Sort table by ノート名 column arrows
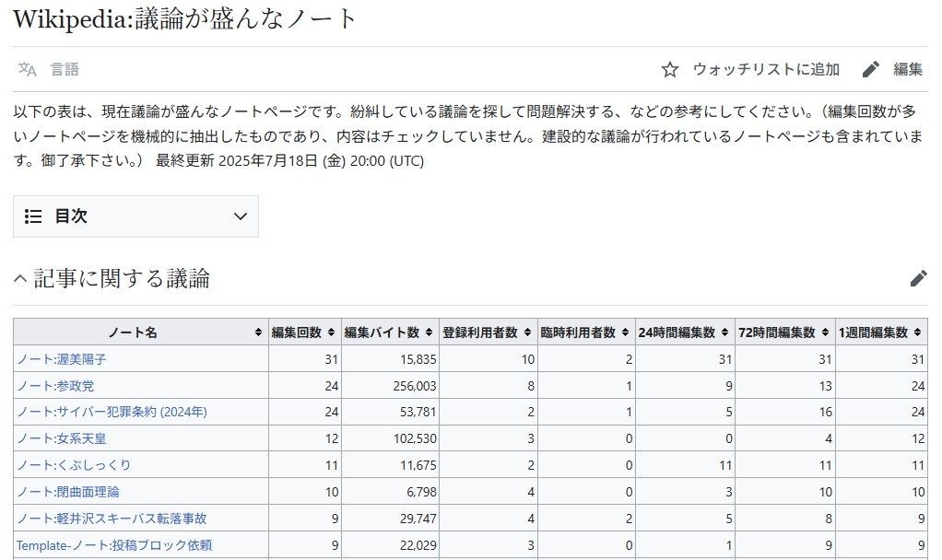942x560 pixels. [x=257, y=332]
